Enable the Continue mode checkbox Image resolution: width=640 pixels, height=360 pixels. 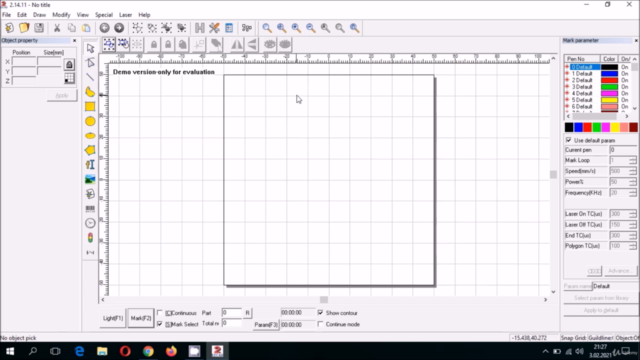pos(320,324)
